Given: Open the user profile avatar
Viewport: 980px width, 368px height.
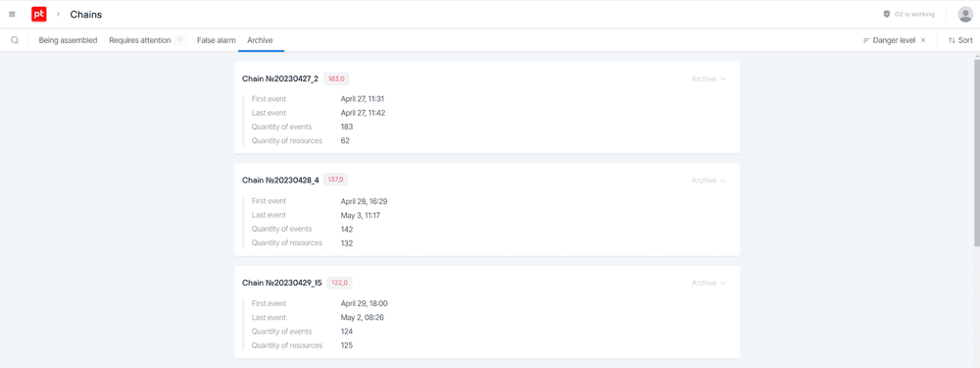Looking at the screenshot, I should [x=965, y=14].
